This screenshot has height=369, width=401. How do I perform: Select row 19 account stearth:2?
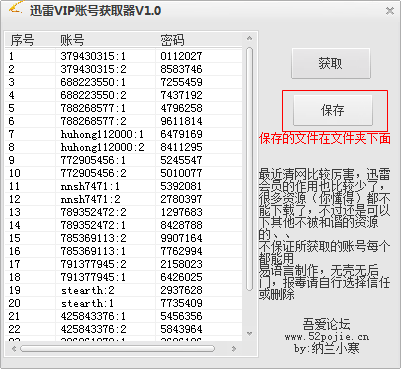pos(88,290)
